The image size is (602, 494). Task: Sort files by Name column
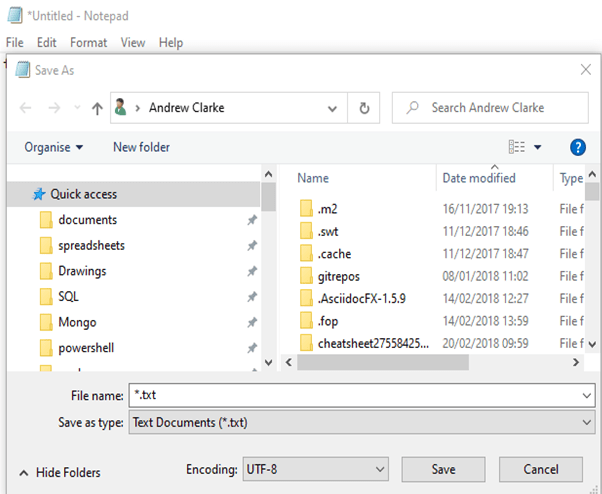click(x=313, y=178)
